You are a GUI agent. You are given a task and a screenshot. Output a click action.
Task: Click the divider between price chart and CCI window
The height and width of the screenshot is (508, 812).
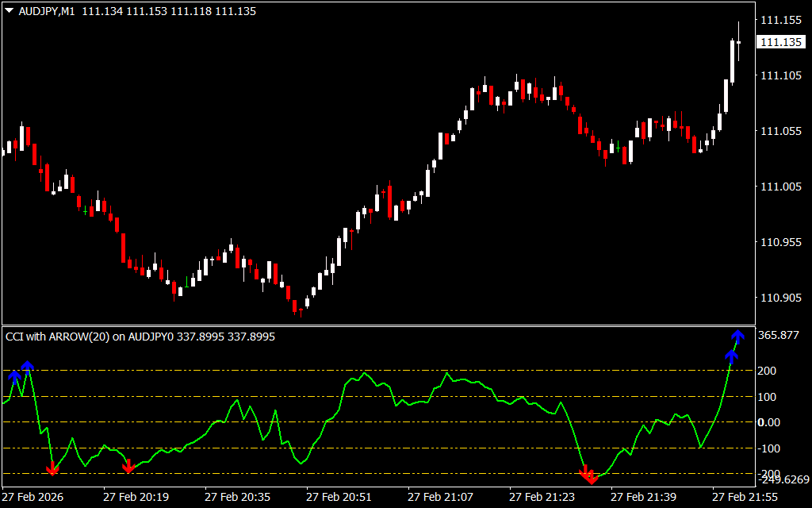(x=377, y=325)
